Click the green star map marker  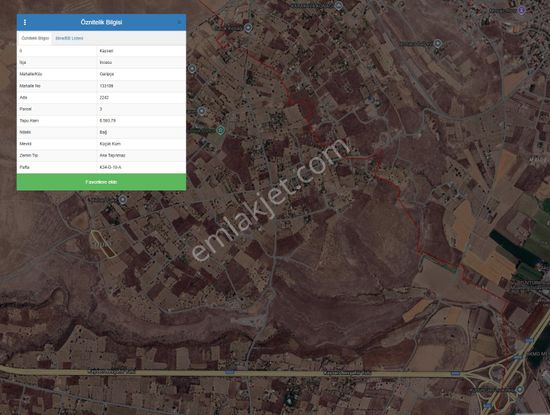click(x=220, y=130)
